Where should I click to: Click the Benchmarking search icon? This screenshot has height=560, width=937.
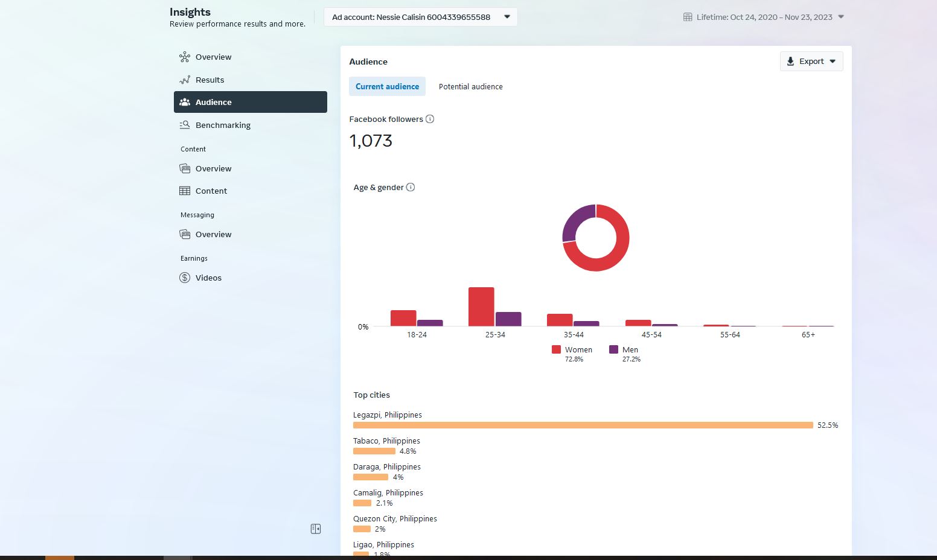[185, 125]
